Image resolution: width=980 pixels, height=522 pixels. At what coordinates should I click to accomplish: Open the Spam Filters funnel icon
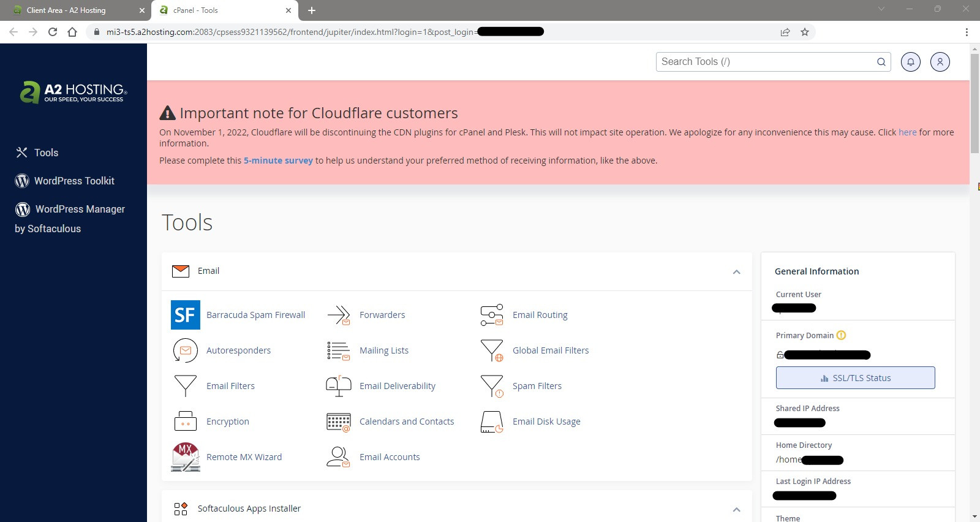(x=492, y=386)
